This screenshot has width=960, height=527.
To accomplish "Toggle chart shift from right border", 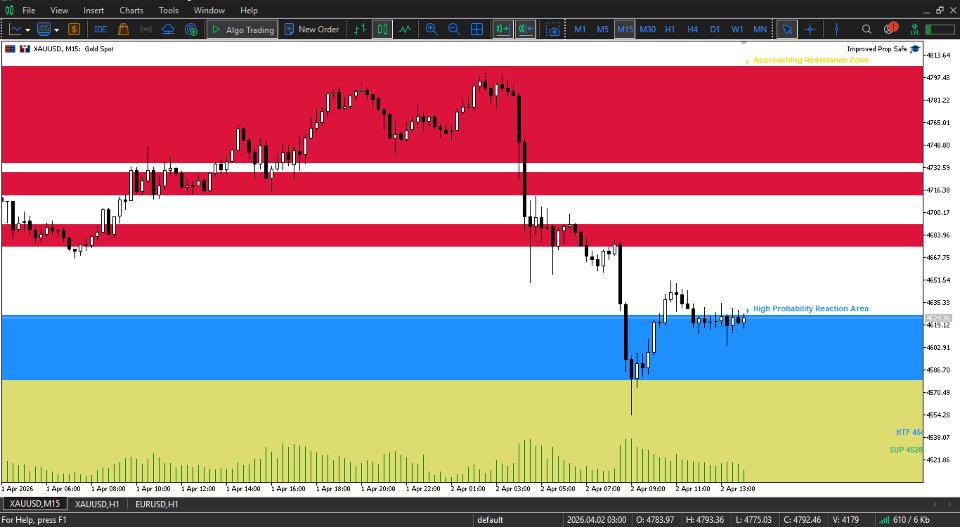I will 525,29.
